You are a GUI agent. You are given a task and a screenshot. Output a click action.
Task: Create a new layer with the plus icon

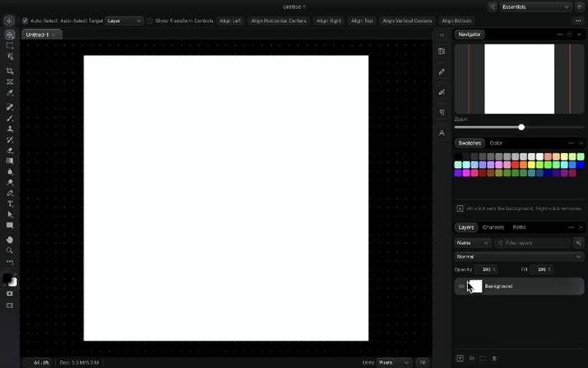coord(461,358)
